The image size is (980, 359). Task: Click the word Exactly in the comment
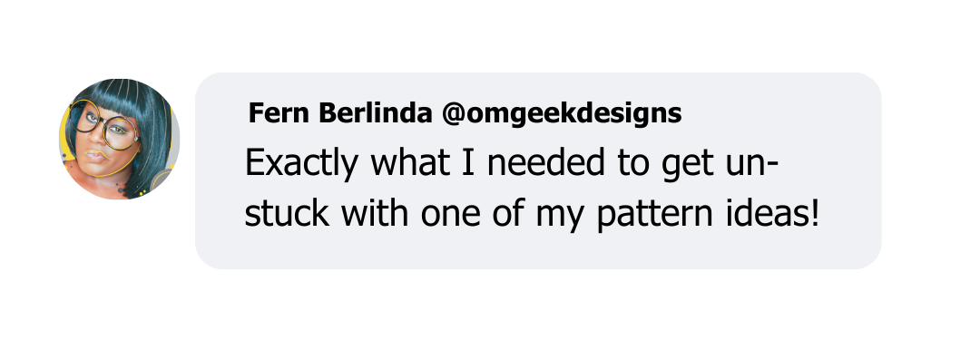[302, 164]
